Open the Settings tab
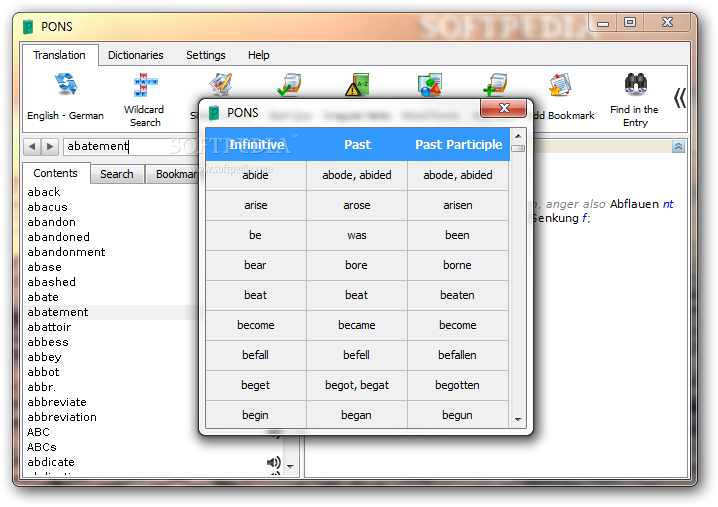718x507 pixels. (206, 55)
